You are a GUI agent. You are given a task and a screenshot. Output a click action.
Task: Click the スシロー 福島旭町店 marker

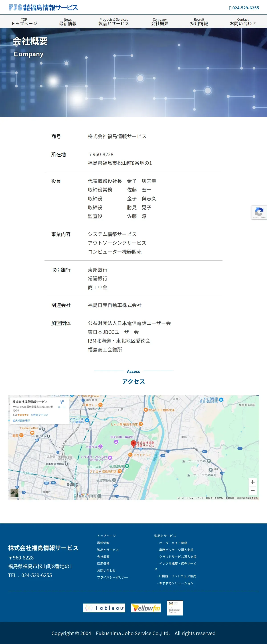coord(119,471)
